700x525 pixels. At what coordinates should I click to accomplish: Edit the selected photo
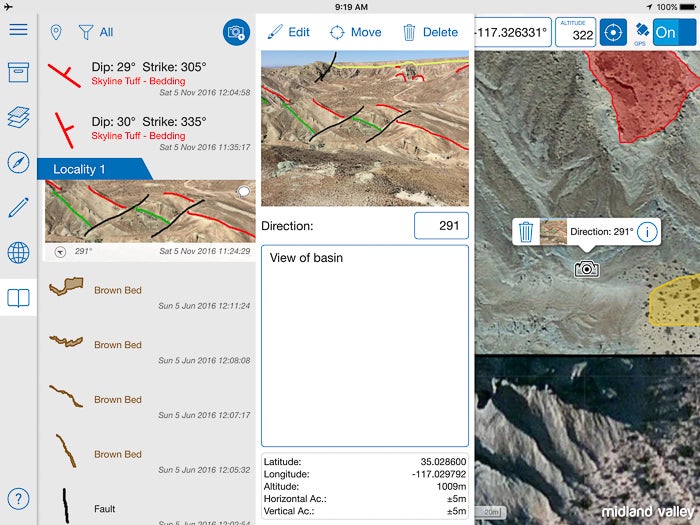pyautogui.click(x=289, y=32)
